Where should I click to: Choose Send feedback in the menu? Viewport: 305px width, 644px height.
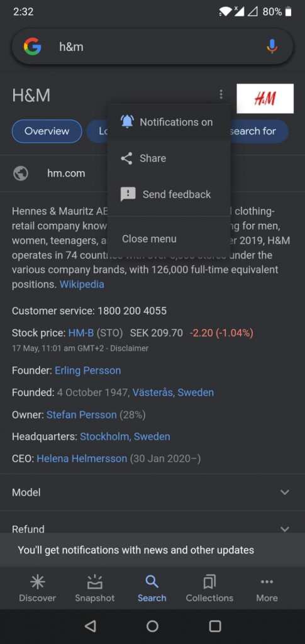[x=169, y=194]
